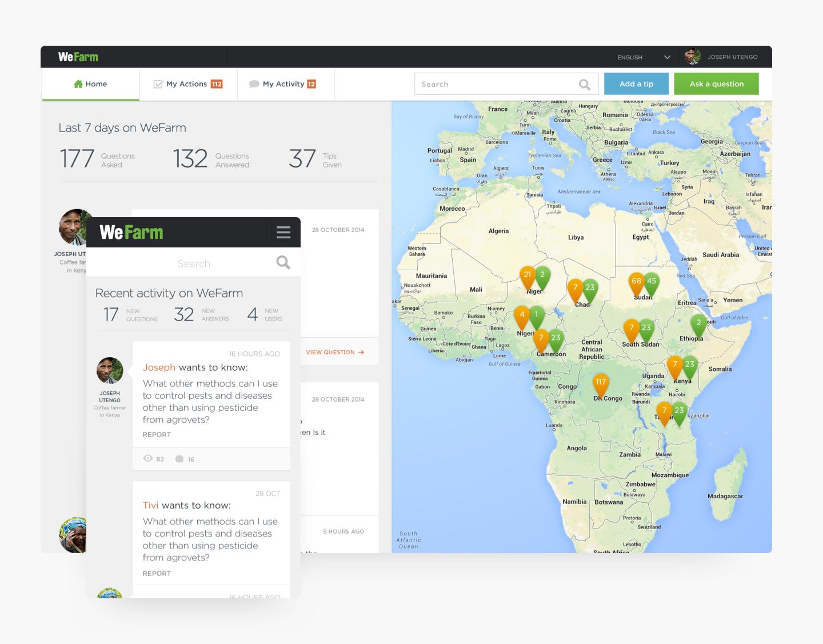Click the desktop search magnifier icon
Image resolution: width=823 pixels, height=644 pixels.
point(584,85)
